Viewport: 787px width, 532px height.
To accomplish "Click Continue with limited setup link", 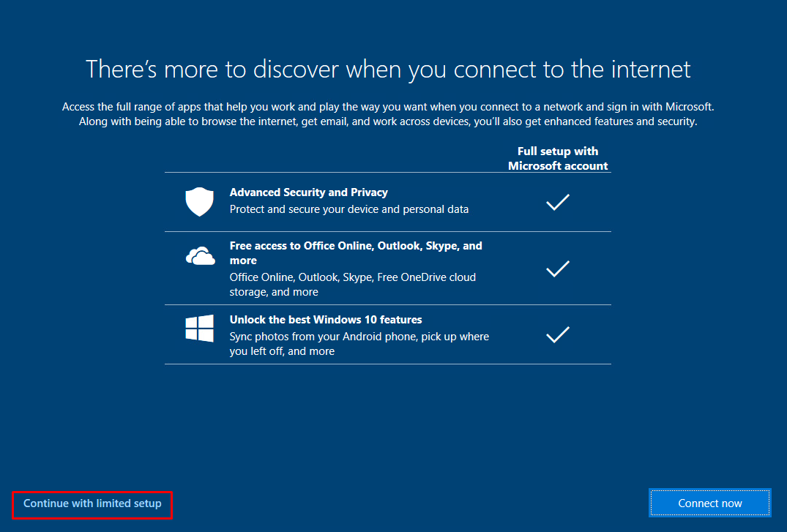I will point(92,503).
